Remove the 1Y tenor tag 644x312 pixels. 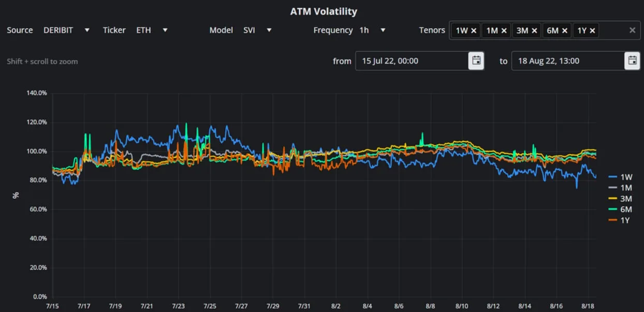(592, 31)
